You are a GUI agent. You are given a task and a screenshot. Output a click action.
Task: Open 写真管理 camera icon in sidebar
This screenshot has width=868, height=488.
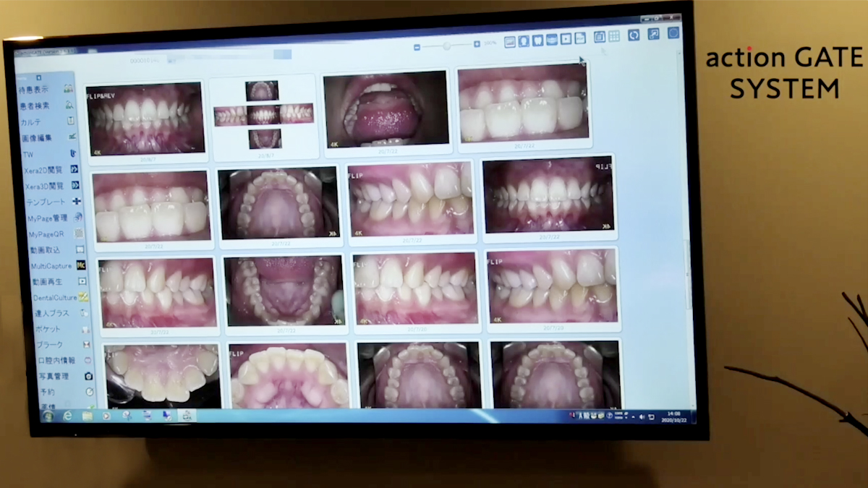88,376
